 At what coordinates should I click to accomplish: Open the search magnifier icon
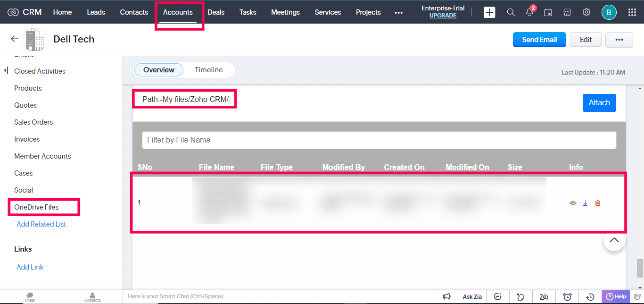point(511,12)
